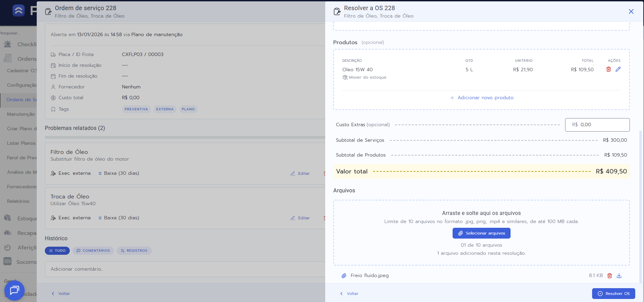The width and height of the screenshot is (644, 302).
Task: Click the Resolver OS button
Action: tap(613, 294)
